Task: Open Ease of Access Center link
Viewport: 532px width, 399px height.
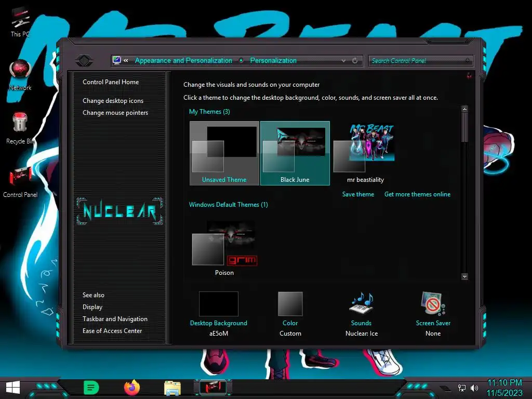Action: click(x=112, y=331)
